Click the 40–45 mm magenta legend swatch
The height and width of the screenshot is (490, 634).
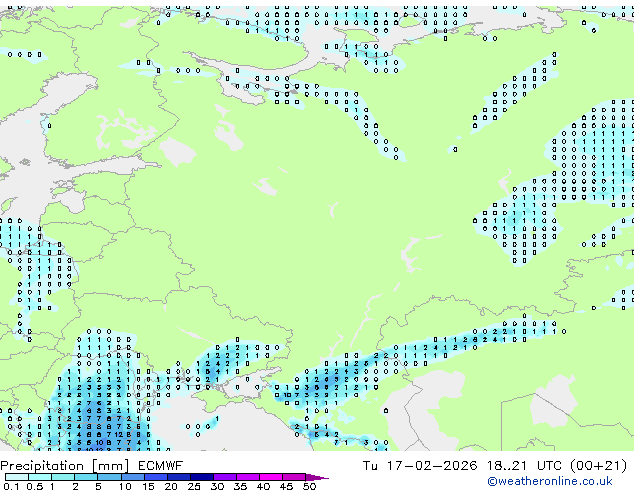tap(271, 477)
